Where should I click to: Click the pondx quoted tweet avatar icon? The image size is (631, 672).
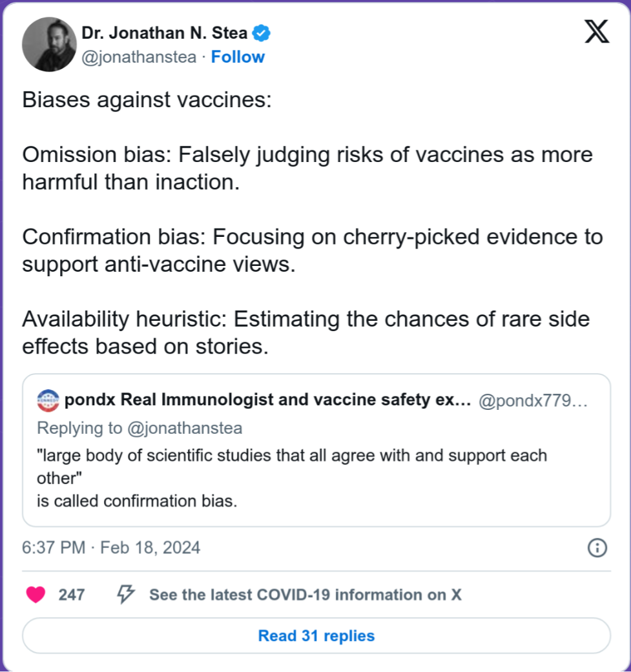pos(48,400)
